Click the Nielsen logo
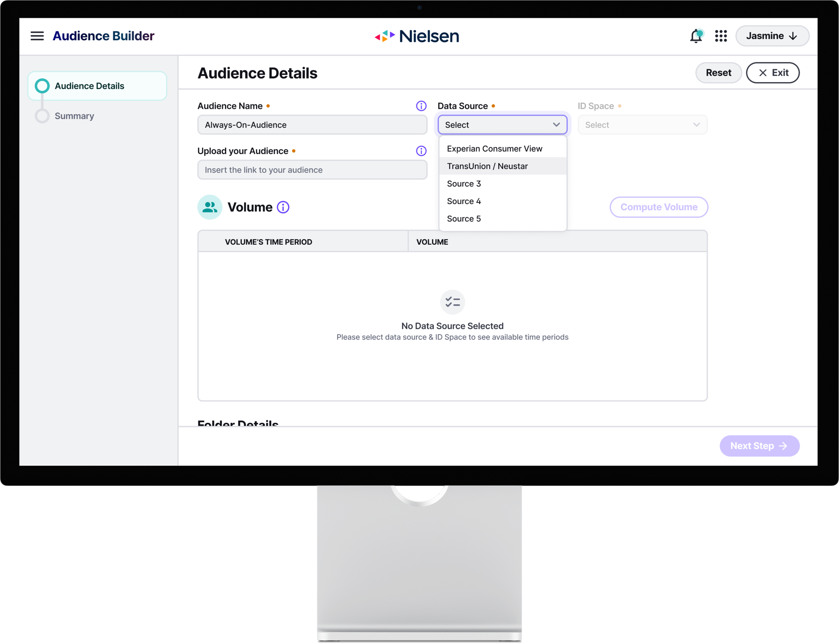This screenshot has height=644, width=839. (x=417, y=36)
